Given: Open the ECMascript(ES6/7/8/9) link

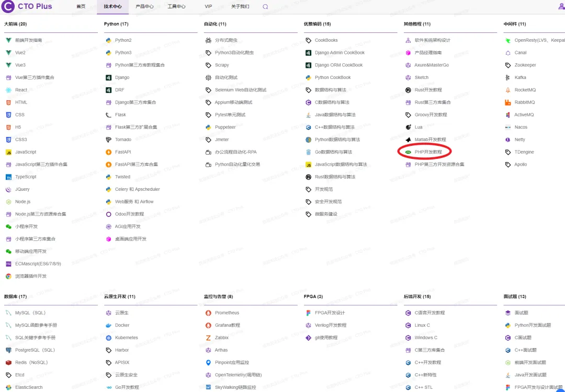Looking at the screenshot, I should pos(38,264).
